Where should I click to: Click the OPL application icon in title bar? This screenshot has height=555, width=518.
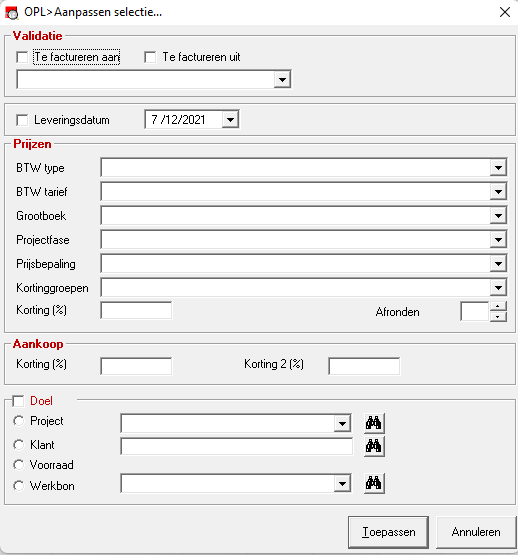[12, 12]
